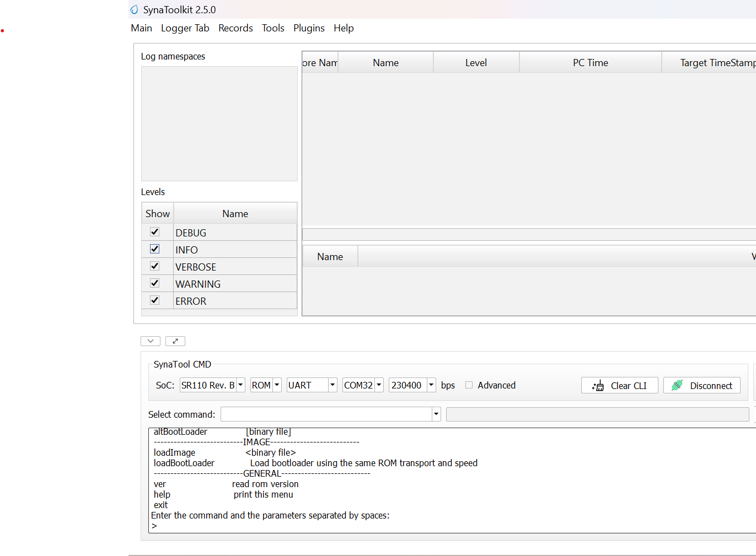This screenshot has height=556, width=756.
Task: Click the 'read rom version' text in console
Action: click(x=265, y=484)
